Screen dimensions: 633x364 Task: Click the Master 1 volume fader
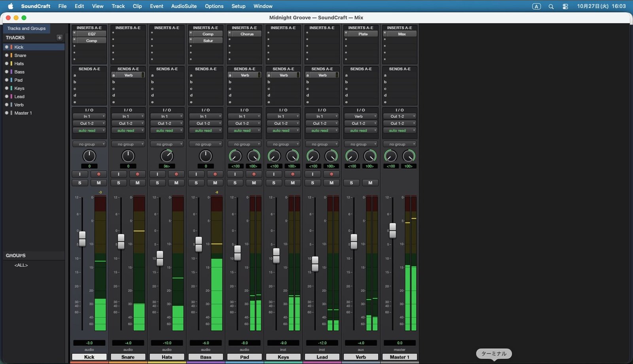[x=392, y=231]
